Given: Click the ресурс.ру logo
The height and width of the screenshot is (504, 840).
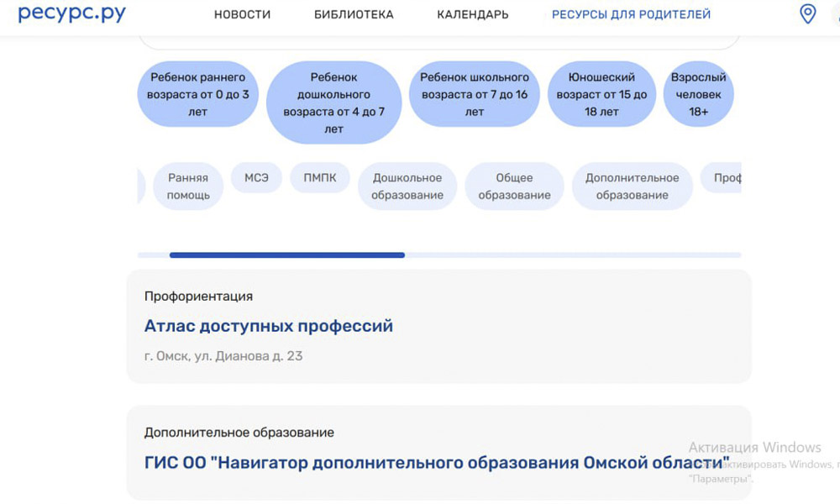Looking at the screenshot, I should [71, 13].
